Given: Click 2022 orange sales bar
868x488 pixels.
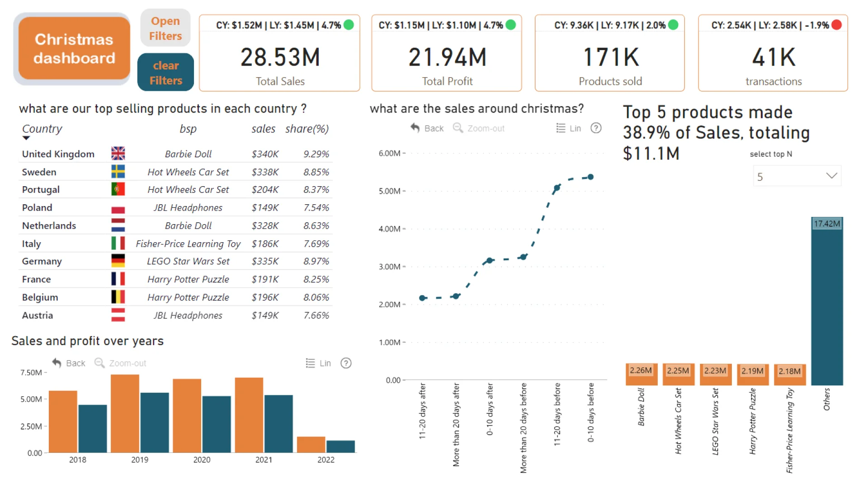Looking at the screenshot, I should (311, 445).
